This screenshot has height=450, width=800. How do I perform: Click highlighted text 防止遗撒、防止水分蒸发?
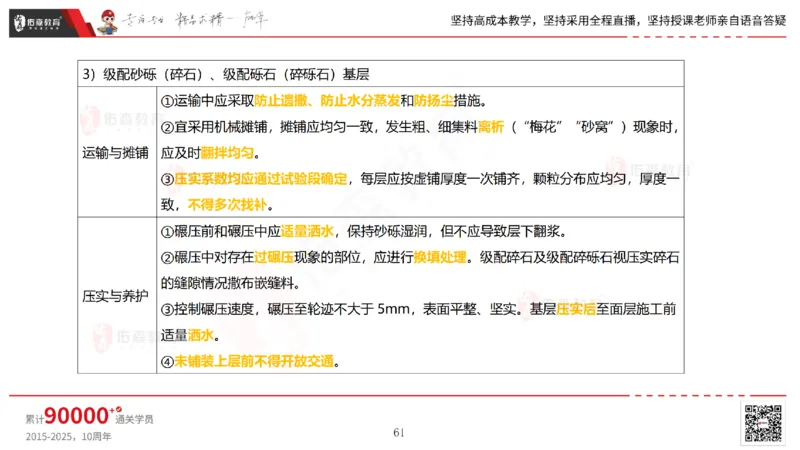327,101
